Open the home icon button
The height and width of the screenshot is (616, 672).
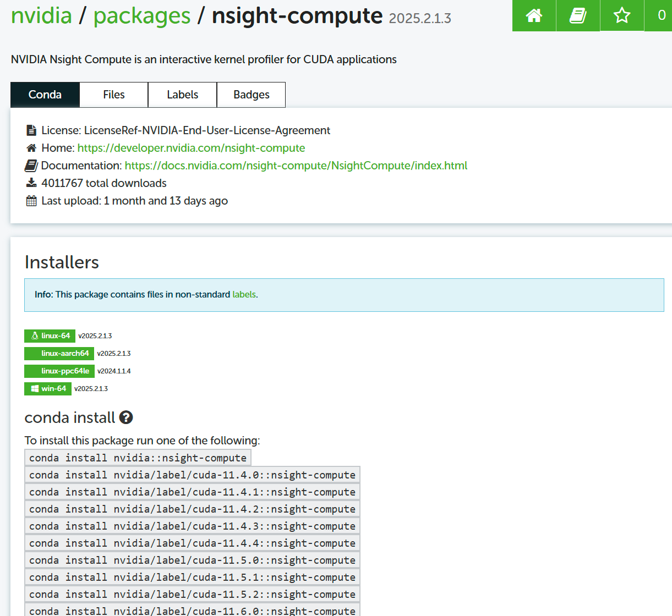[534, 15]
